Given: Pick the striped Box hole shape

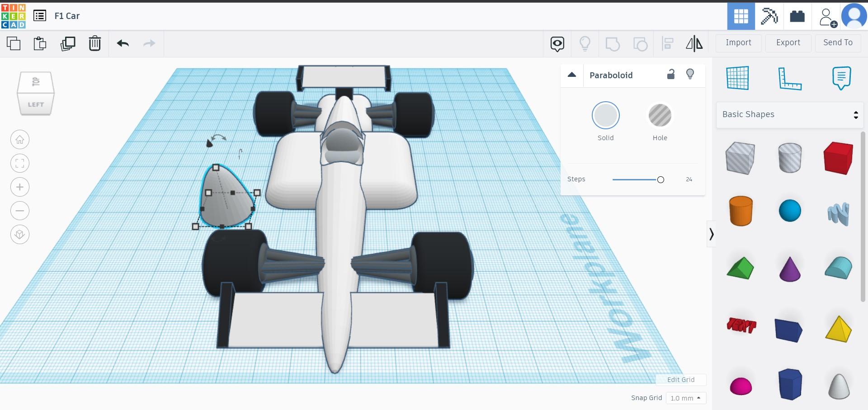Looking at the screenshot, I should coord(741,158).
